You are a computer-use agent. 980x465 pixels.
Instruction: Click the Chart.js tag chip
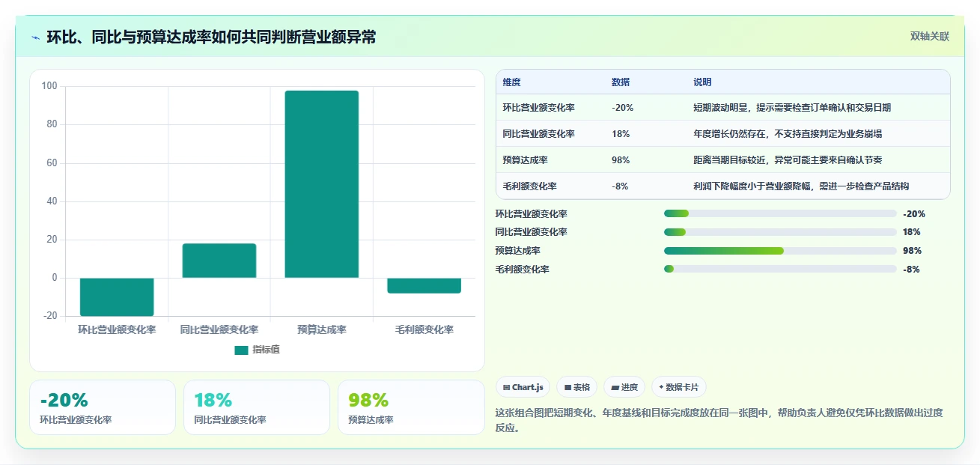523,387
